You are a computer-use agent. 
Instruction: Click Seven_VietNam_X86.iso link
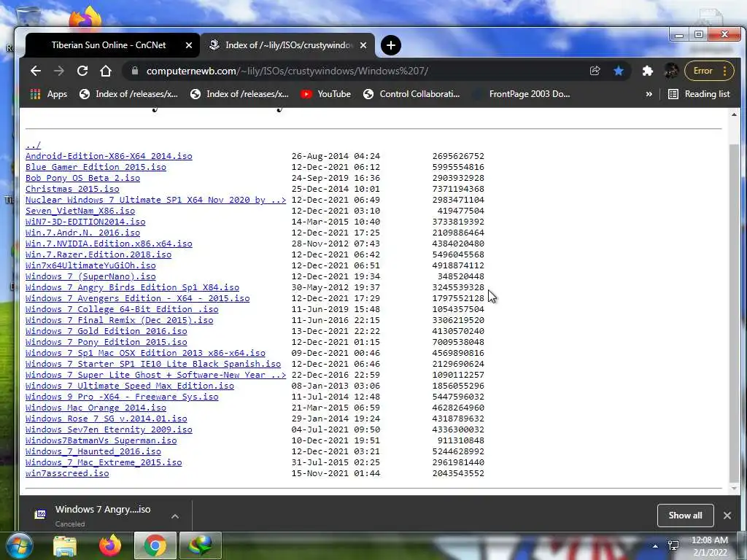click(80, 211)
